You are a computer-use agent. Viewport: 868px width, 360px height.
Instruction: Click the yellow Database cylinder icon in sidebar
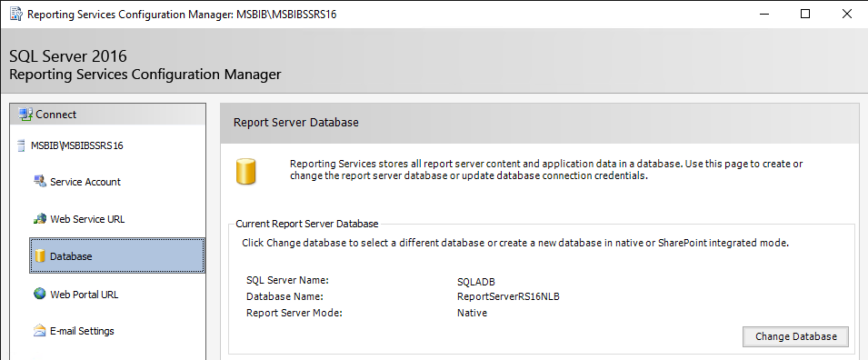(x=40, y=255)
